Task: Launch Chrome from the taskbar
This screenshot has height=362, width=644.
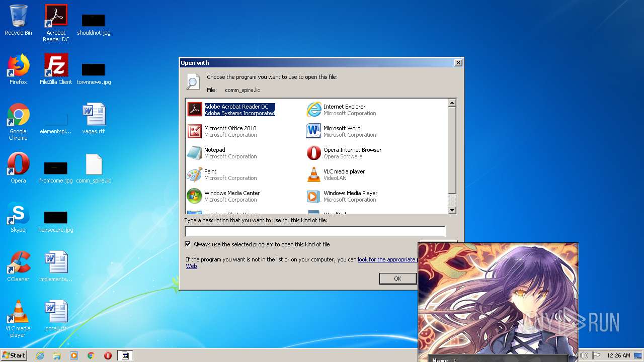Action: point(91,355)
